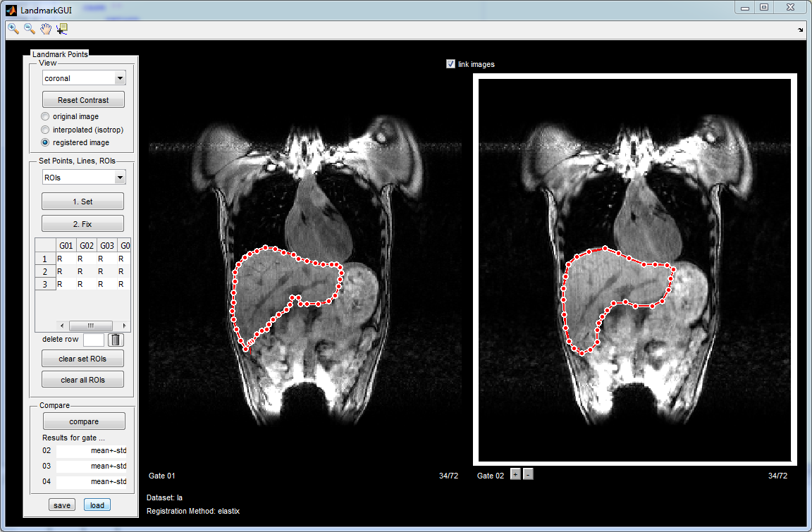Click the Reset Contrast button
Screen dimensions: 812x532
point(83,100)
